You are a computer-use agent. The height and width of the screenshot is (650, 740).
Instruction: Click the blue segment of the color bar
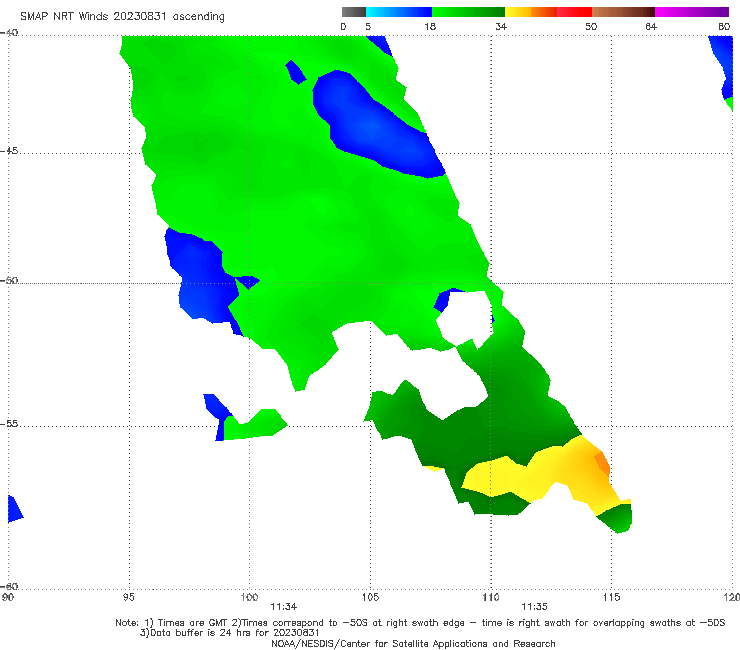click(399, 12)
